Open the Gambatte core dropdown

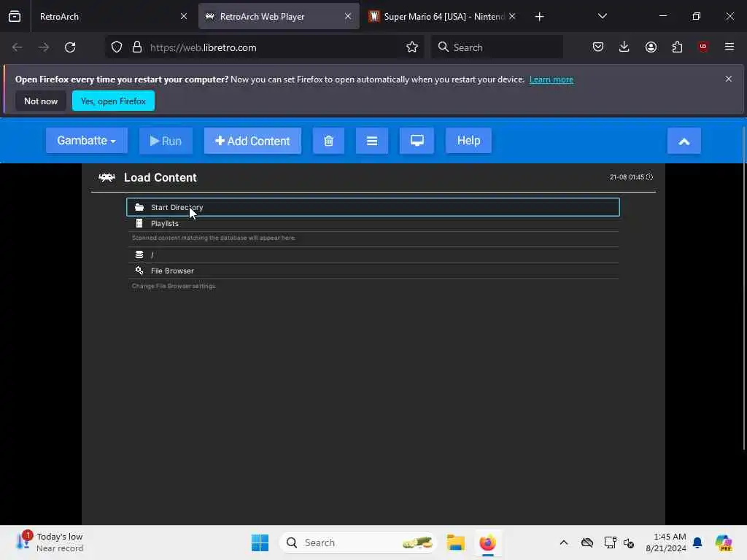(x=87, y=141)
